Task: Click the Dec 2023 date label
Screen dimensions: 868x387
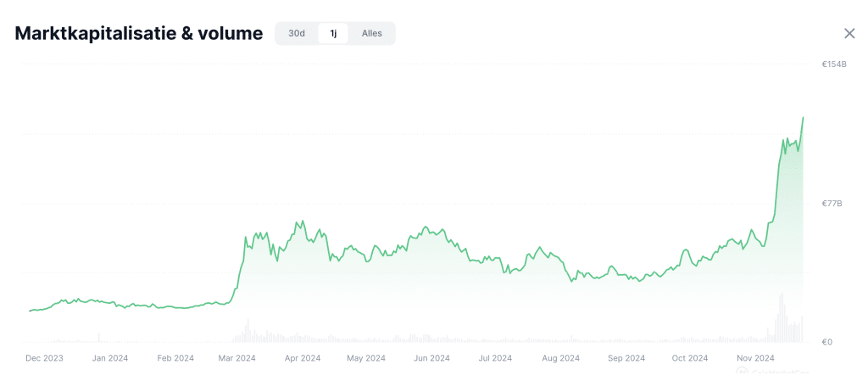Action: [44, 358]
